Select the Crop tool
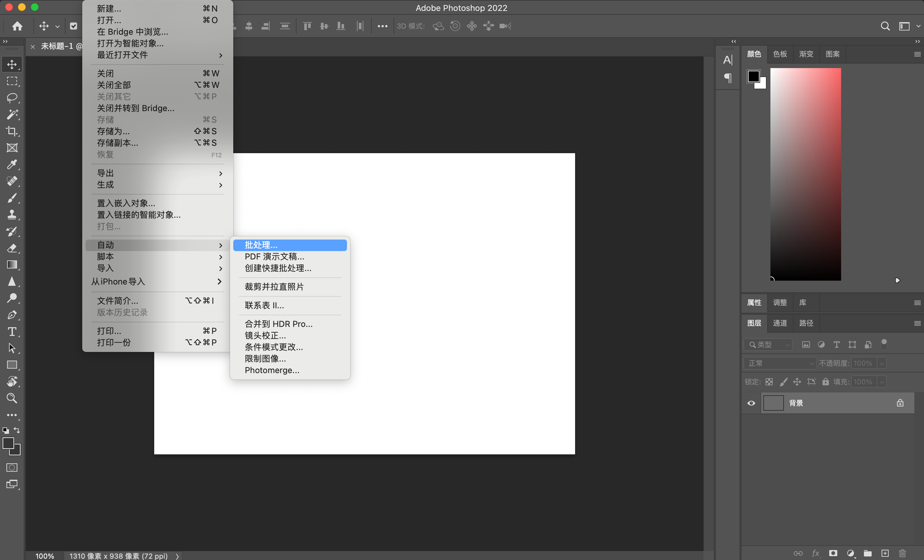924x560 pixels. pos(12,131)
